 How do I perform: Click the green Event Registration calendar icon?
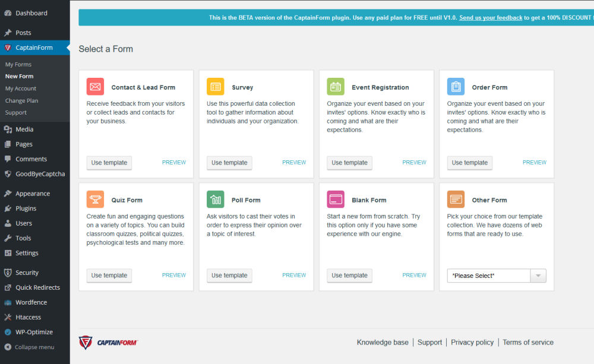pos(336,87)
